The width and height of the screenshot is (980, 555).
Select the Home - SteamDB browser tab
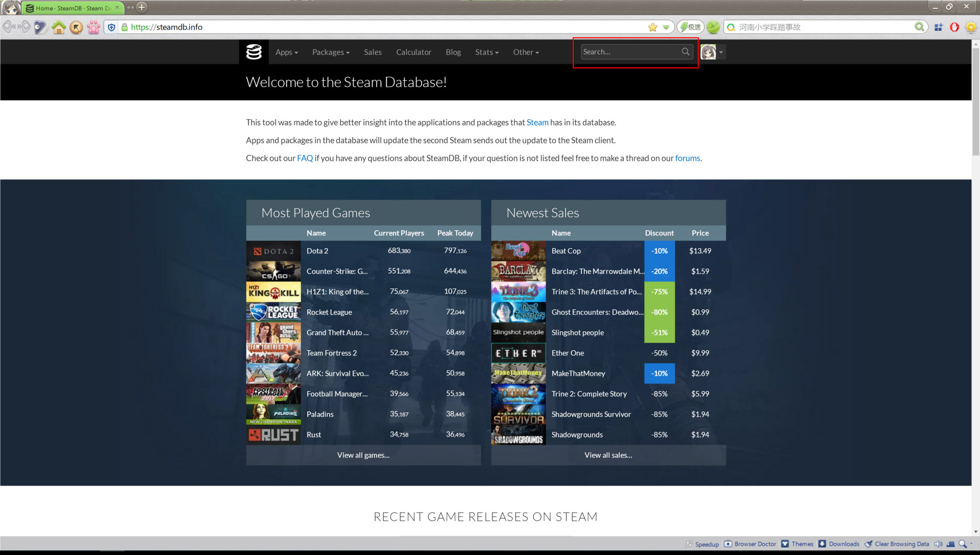(x=72, y=8)
